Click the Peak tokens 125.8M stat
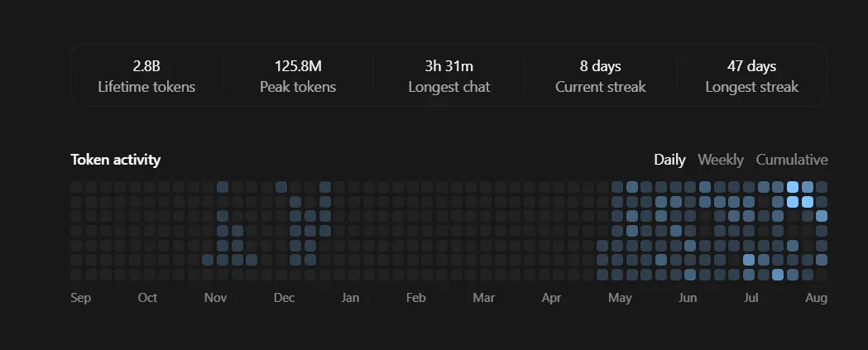Screen dimensions: 868x350 click(298, 76)
